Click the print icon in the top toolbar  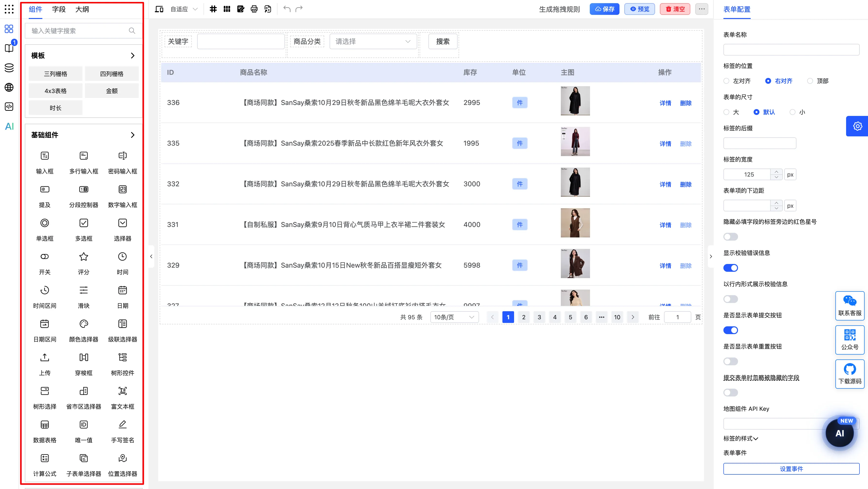[x=254, y=9]
